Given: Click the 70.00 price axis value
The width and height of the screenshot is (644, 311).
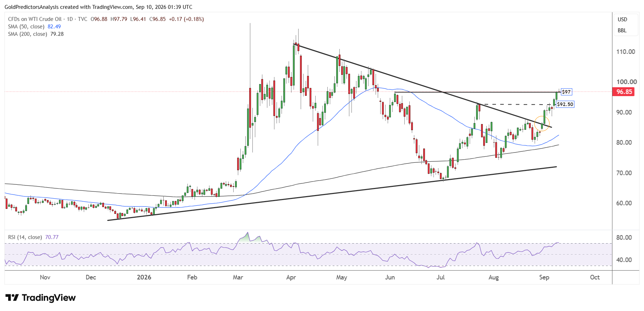Looking at the screenshot, I should pos(624,173).
